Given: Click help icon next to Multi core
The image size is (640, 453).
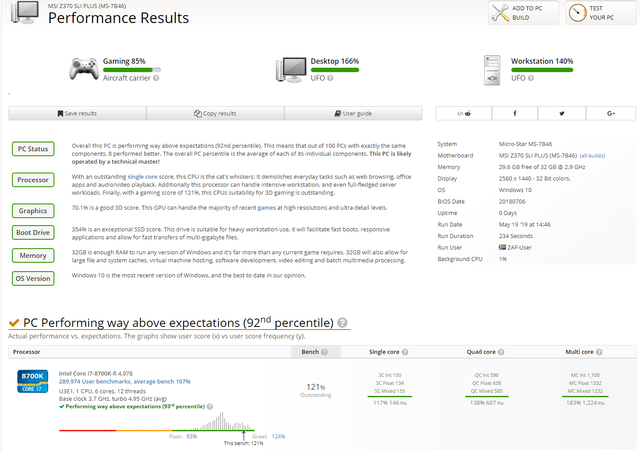Looking at the screenshot, I should click(599, 352).
